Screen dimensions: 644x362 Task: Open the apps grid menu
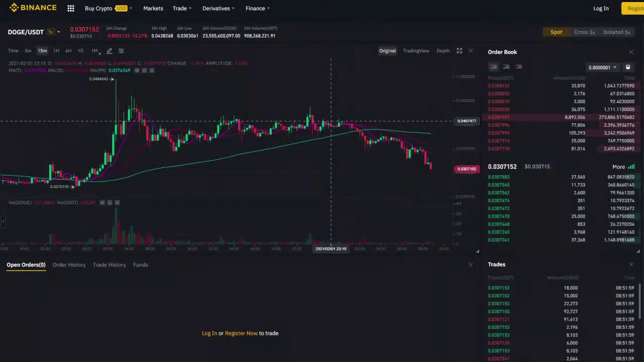click(71, 9)
